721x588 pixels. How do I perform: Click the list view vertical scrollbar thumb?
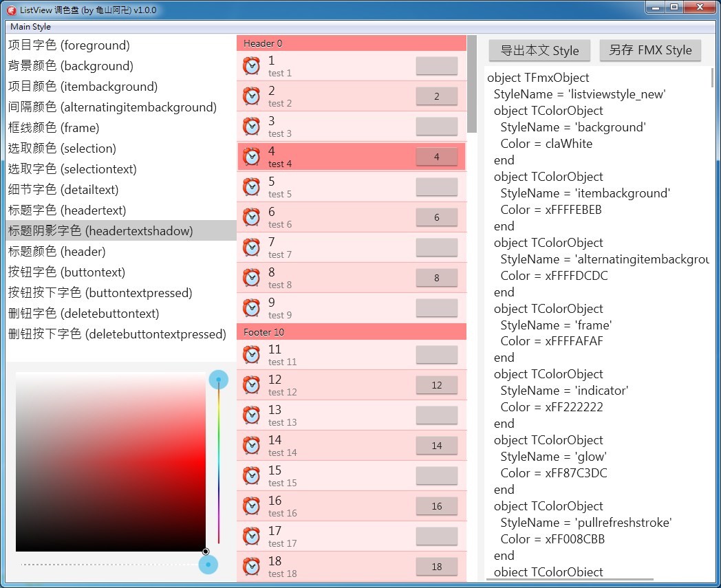472,84
